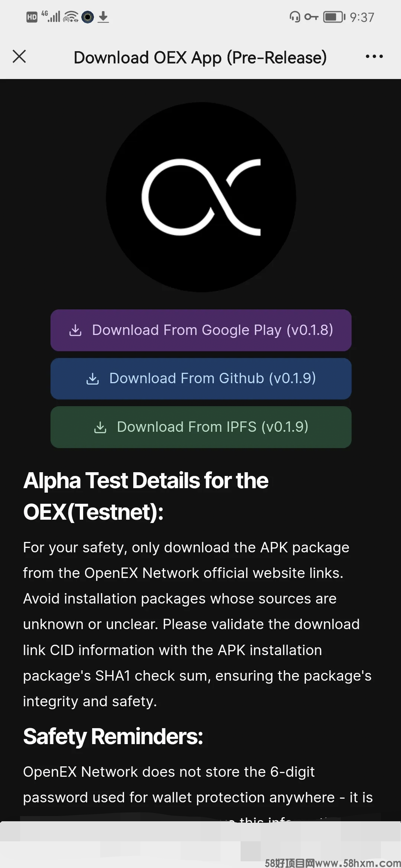Image resolution: width=401 pixels, height=868 pixels.
Task: Open the three-dot more options menu
Action: point(374,57)
